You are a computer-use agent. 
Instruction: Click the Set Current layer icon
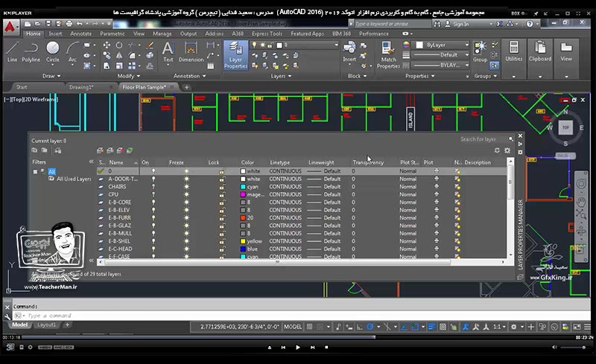tap(130, 150)
